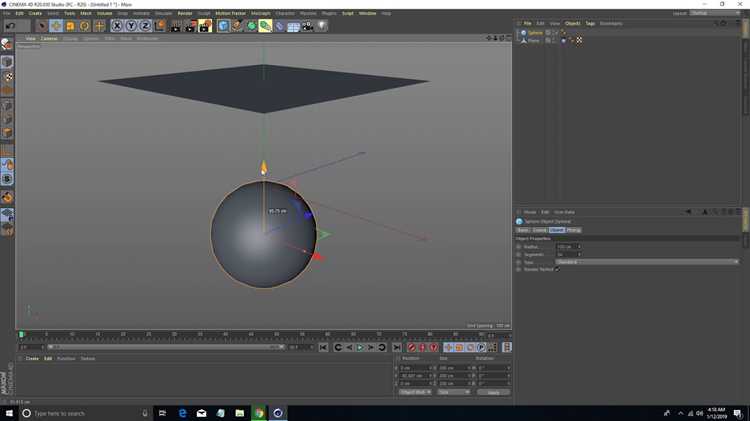Open the Object Manager Tags menu
The width and height of the screenshot is (750, 421).
[590, 23]
